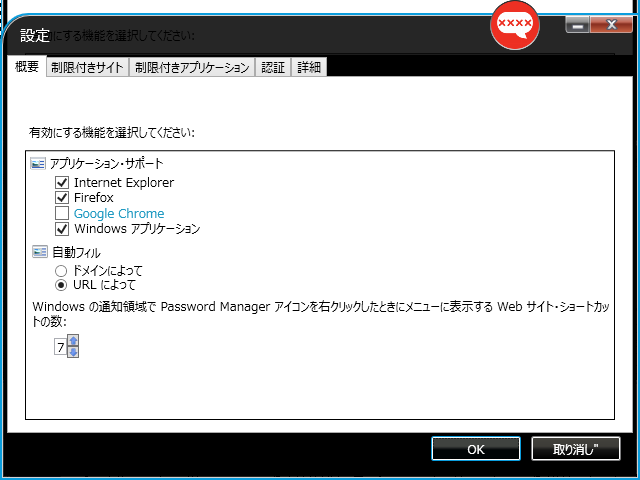
Task: Confirm settings with the OK button
Action: (476, 449)
